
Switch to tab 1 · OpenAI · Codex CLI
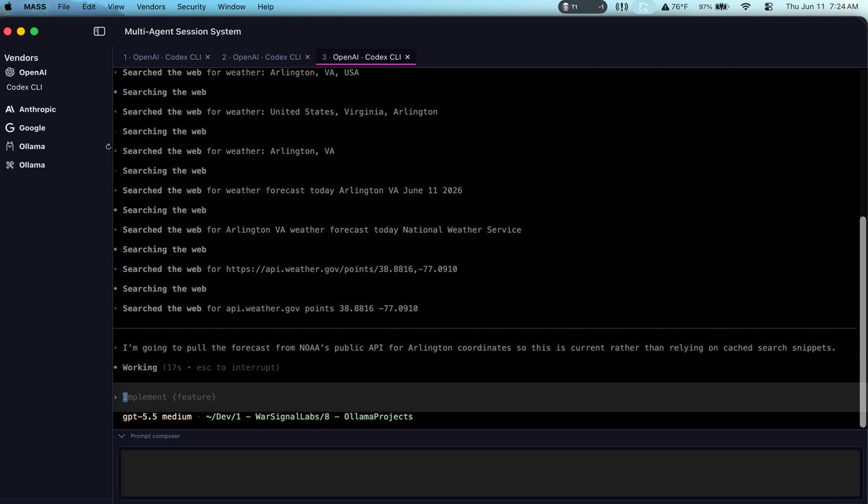162,56
